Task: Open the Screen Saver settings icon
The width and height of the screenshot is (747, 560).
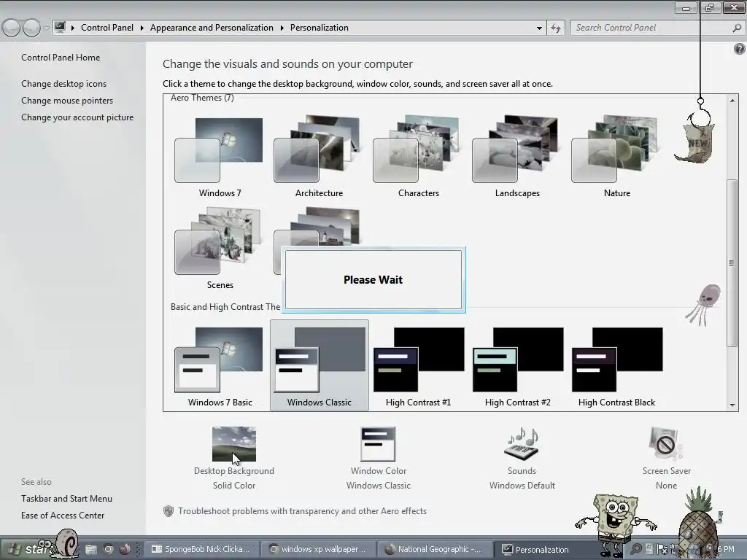Action: [665, 444]
